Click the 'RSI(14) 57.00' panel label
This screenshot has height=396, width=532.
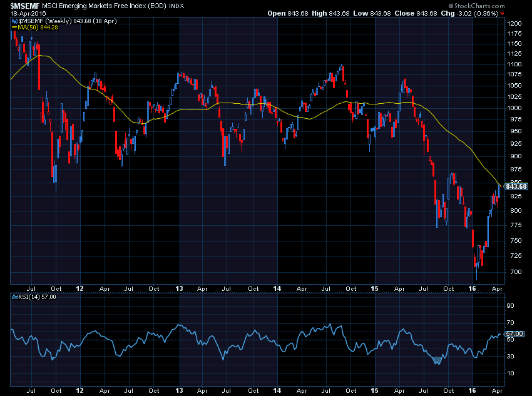click(37, 297)
